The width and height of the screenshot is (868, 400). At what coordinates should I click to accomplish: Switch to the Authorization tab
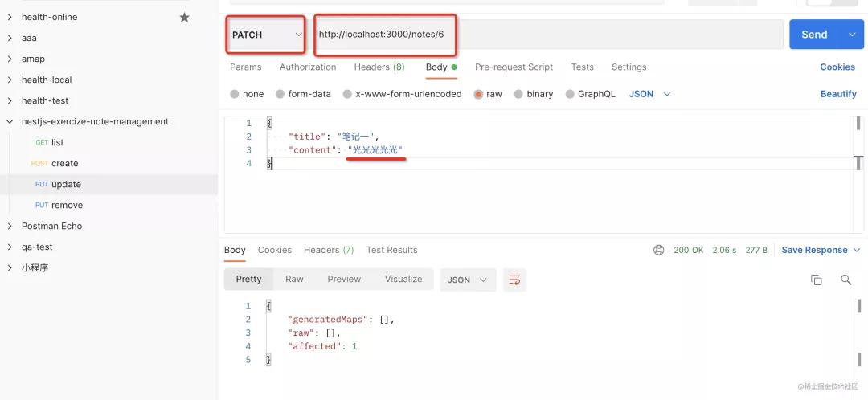pyautogui.click(x=308, y=67)
